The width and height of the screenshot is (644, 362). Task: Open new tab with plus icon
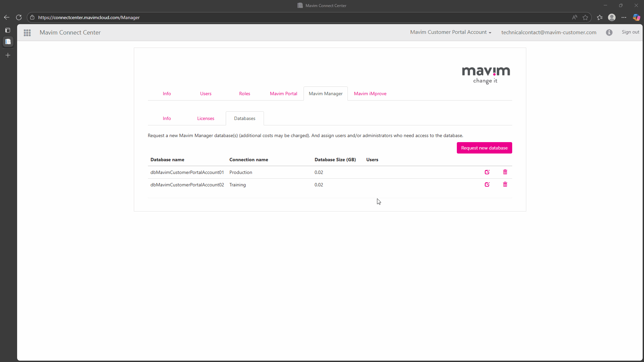(8, 55)
